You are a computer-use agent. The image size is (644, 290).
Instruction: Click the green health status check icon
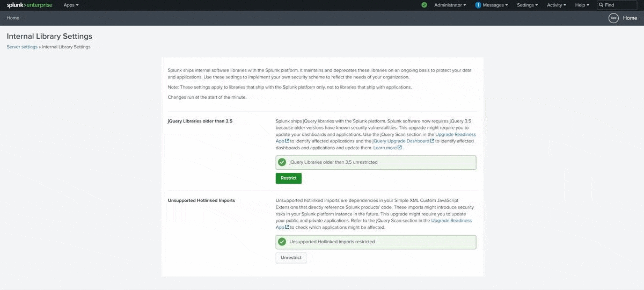tap(425, 5)
